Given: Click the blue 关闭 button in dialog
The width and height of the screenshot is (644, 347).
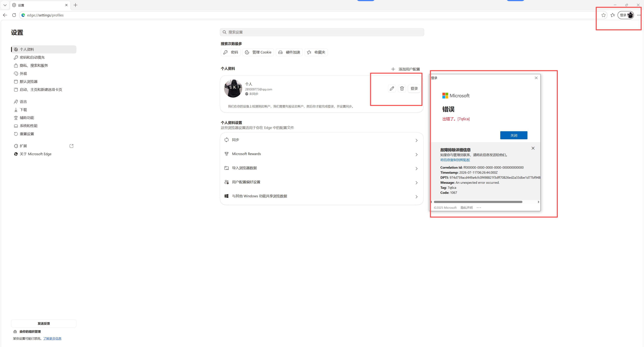Looking at the screenshot, I should click(x=514, y=135).
